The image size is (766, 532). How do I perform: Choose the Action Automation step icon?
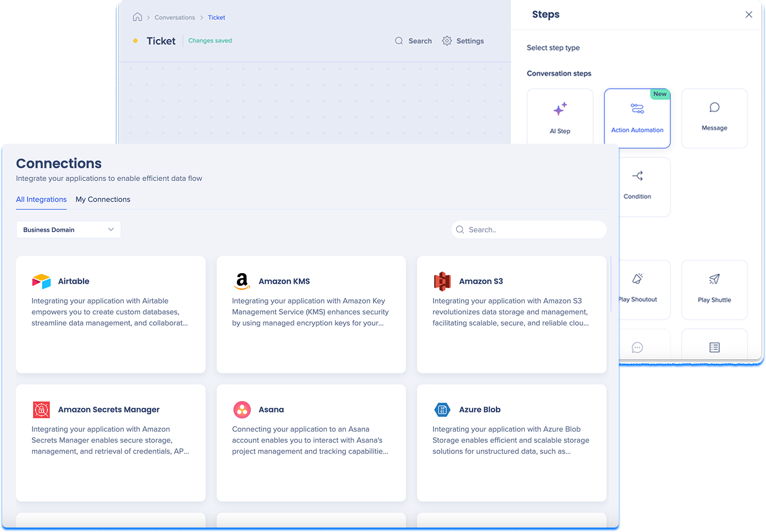pos(638,108)
